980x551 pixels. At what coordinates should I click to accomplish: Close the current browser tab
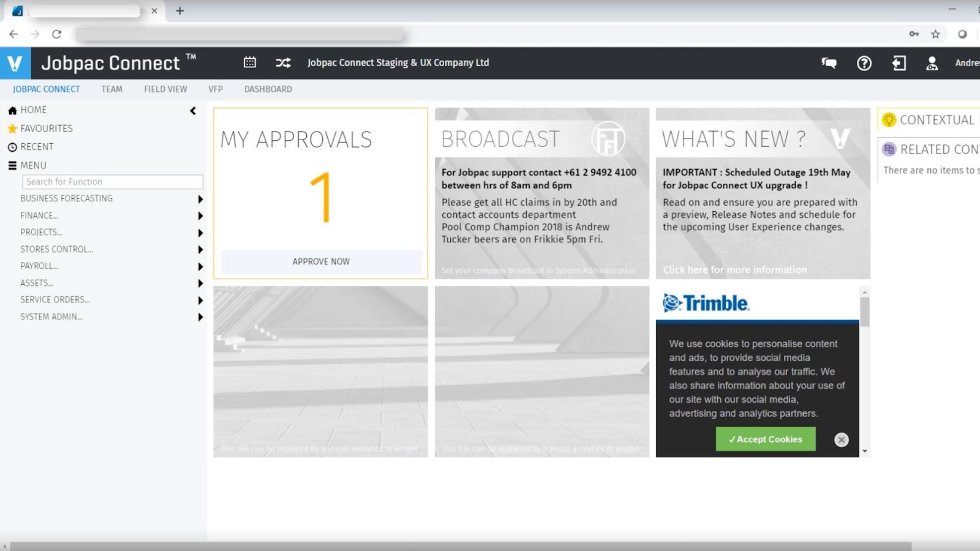pos(154,11)
